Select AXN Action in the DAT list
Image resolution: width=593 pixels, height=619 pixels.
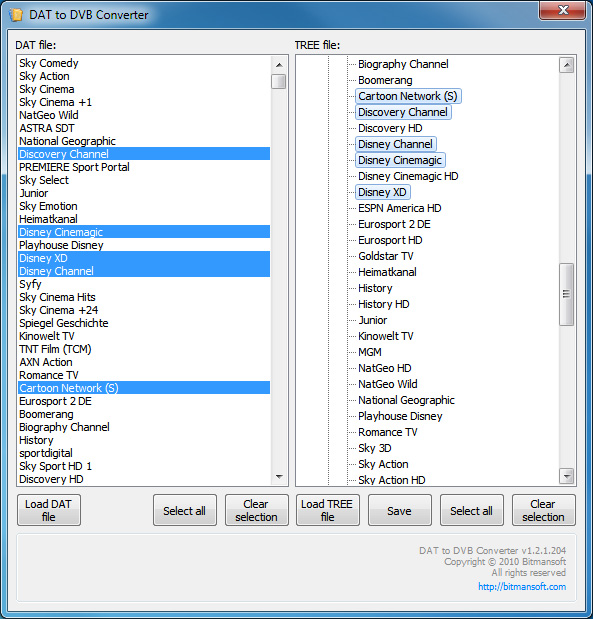coord(144,362)
